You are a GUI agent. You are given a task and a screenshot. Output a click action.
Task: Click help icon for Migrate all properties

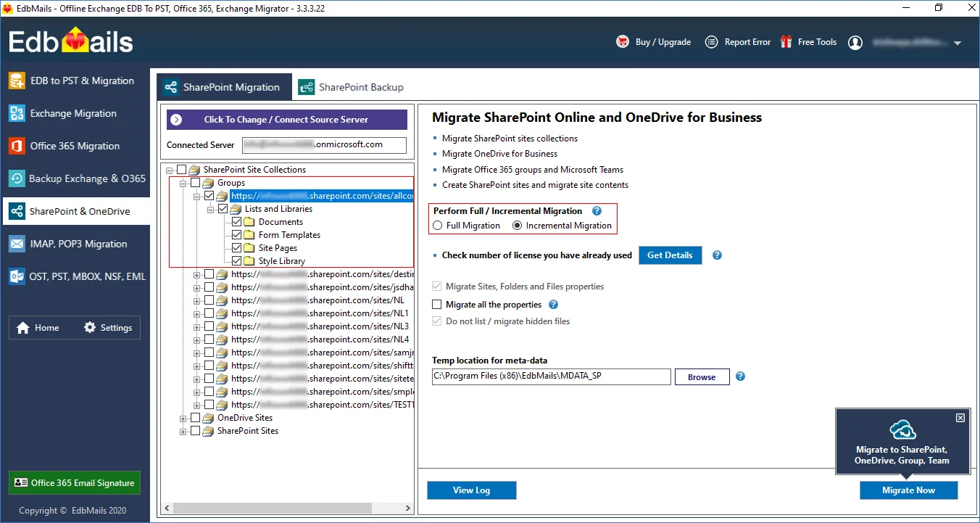[553, 305]
